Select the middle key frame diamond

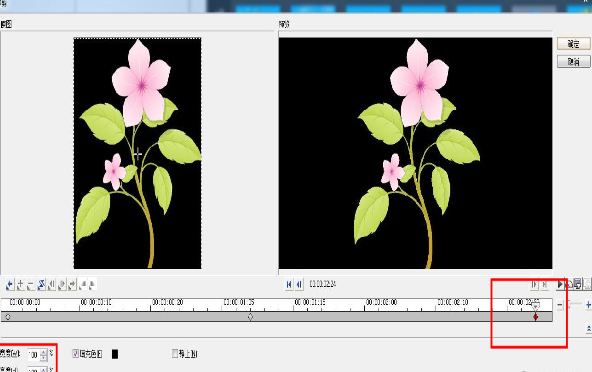(x=250, y=317)
